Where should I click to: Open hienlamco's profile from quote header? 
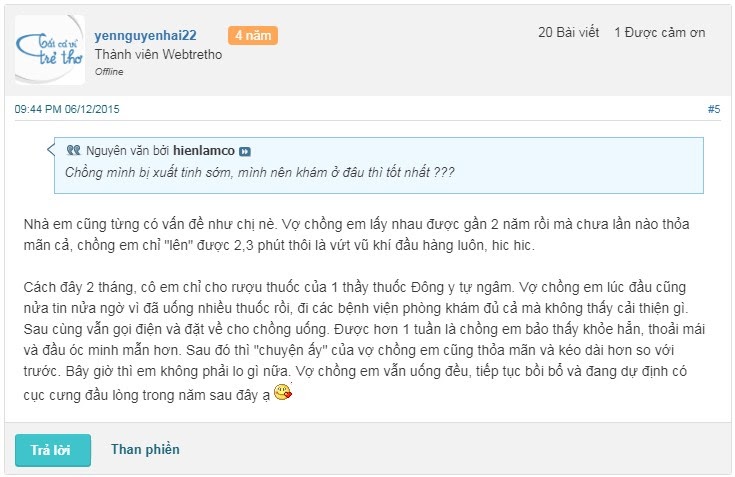(x=204, y=150)
